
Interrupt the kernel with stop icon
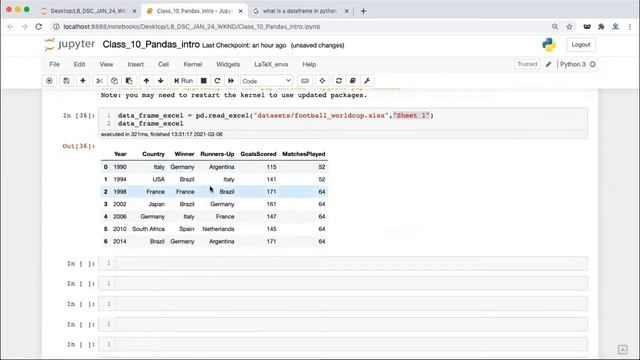[204, 81]
